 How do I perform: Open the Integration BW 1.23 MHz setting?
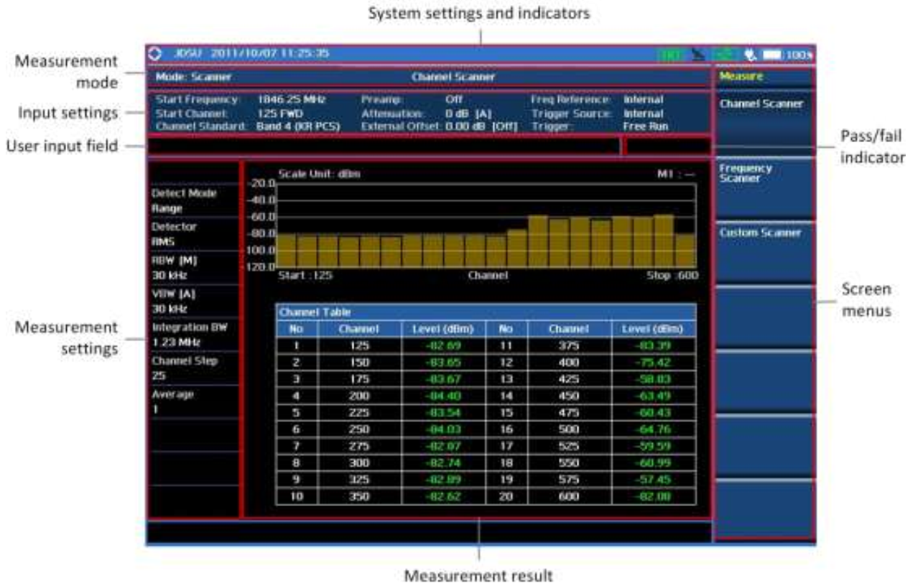point(192,334)
